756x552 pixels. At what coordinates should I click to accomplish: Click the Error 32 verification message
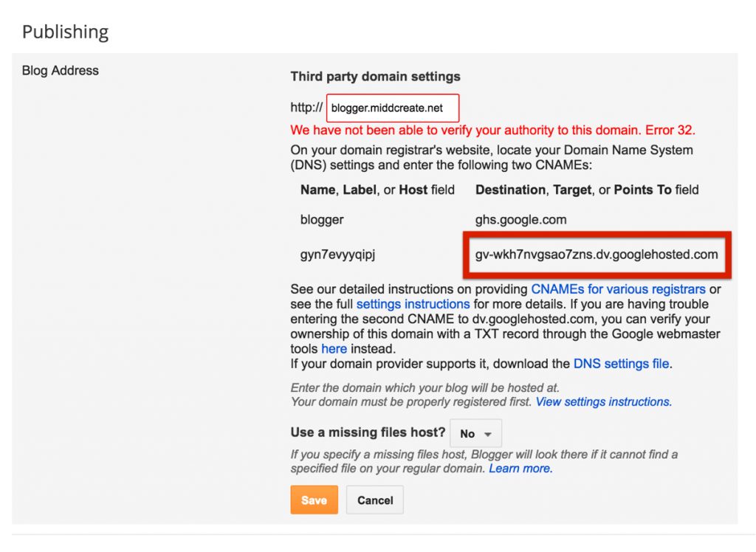492,129
